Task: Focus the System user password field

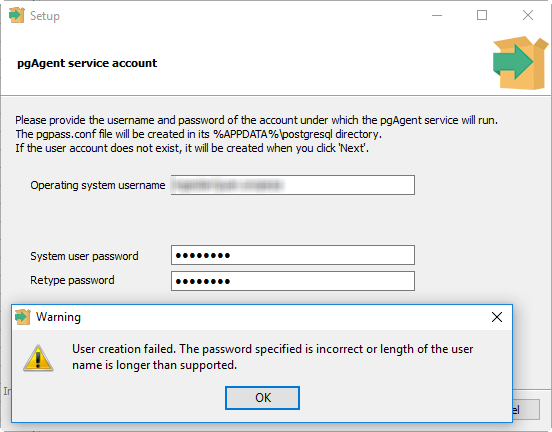Action: coord(293,255)
